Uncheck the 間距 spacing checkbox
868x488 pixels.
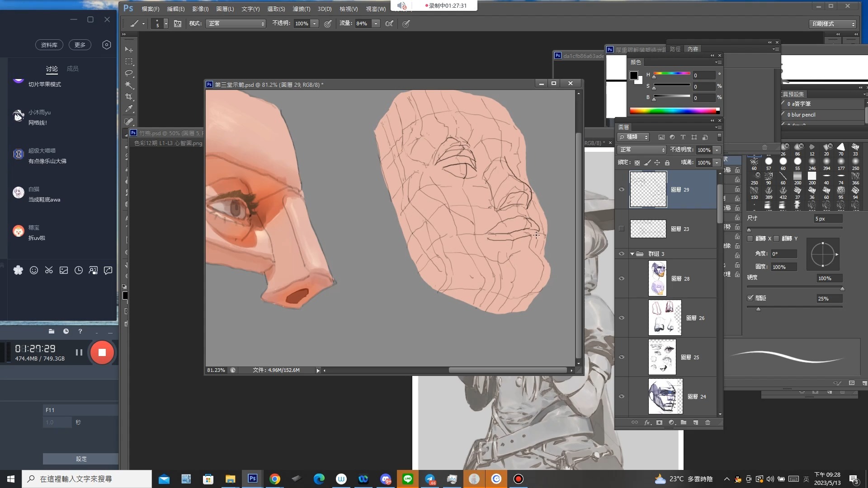pos(750,298)
